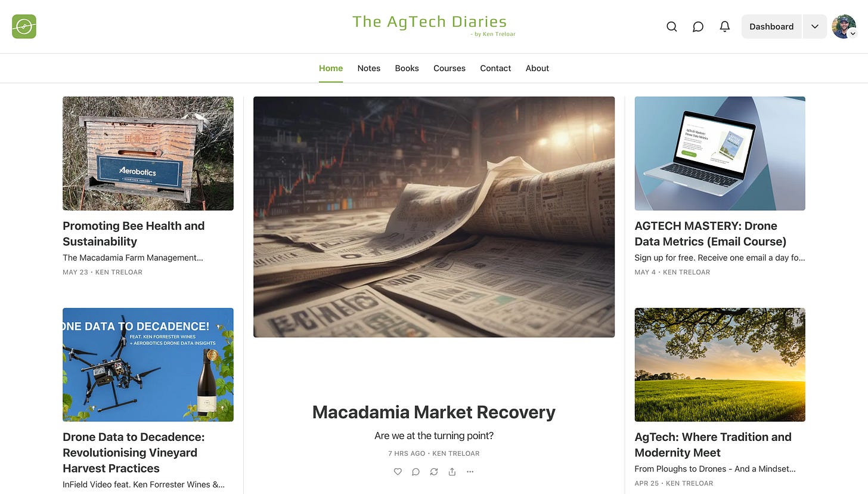Share the Macadamia Market Recovery post

tap(452, 472)
